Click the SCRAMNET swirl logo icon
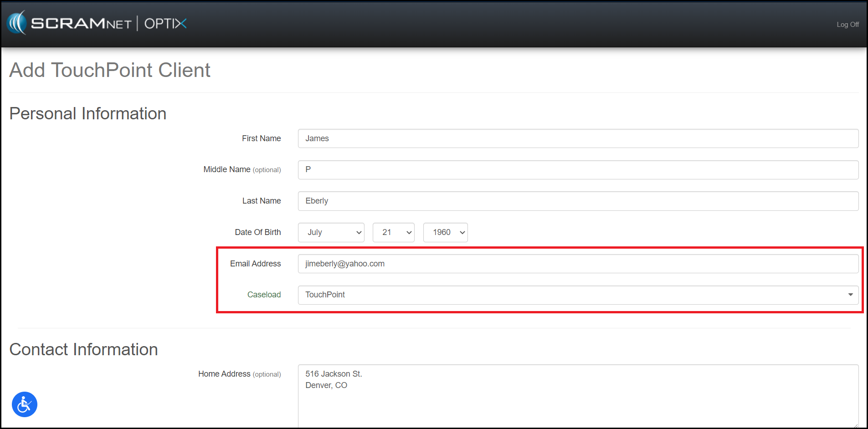The width and height of the screenshot is (868, 429). 17,23
